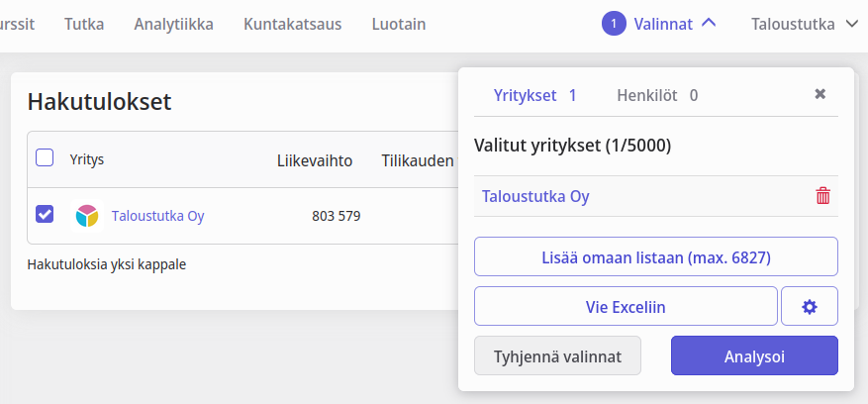
Task: Expand the Taloustutka user menu dropdown
Action: pos(851,24)
